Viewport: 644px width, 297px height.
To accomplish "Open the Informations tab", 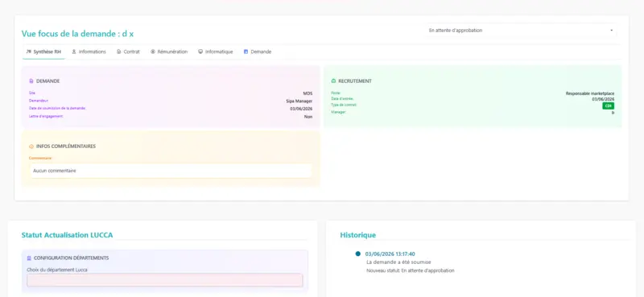I will point(89,52).
